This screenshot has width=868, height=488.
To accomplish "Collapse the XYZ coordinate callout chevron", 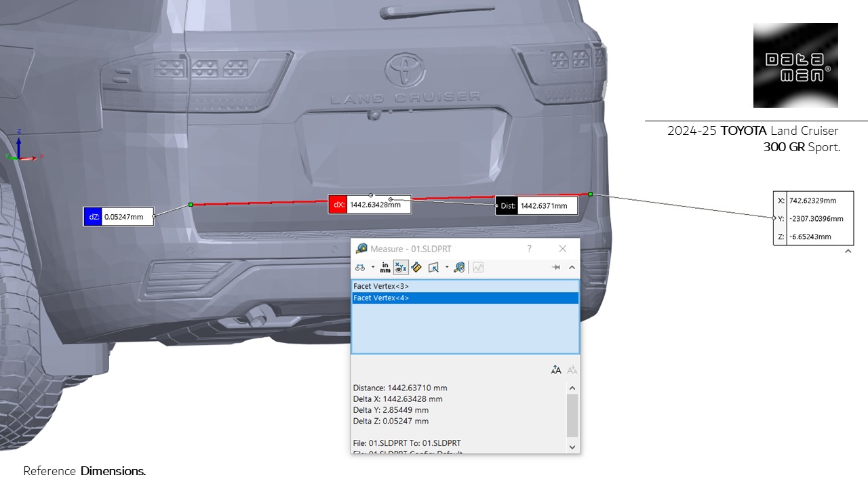I will (x=848, y=251).
